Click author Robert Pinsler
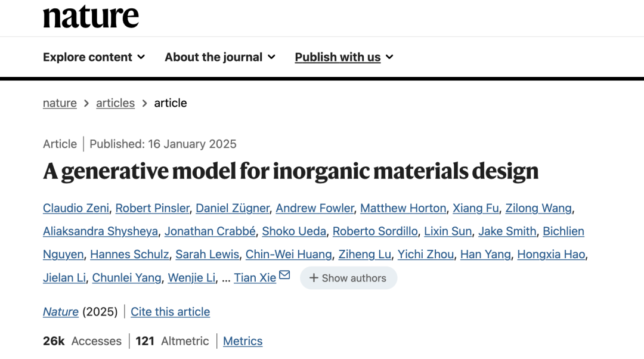Viewport: 644px width, 359px height. 152,208
